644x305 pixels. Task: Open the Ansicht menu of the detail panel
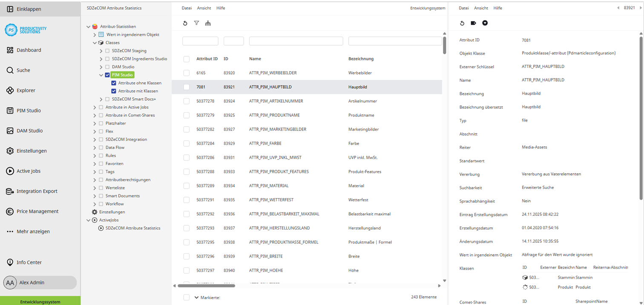[x=481, y=8]
